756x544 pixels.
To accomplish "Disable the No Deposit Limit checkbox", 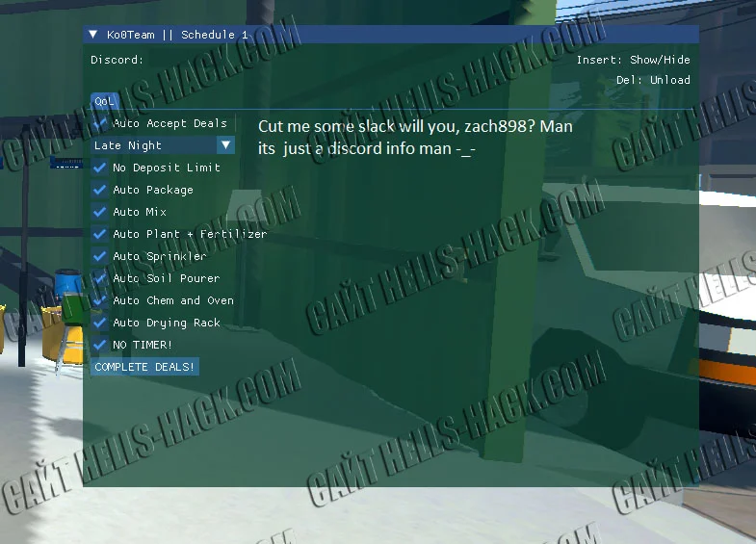I will pyautogui.click(x=99, y=168).
